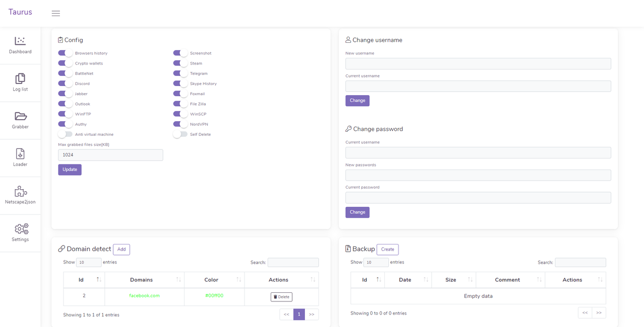Click the Update button under Config
Screen dimensions: 644x327
pyautogui.click(x=70, y=170)
